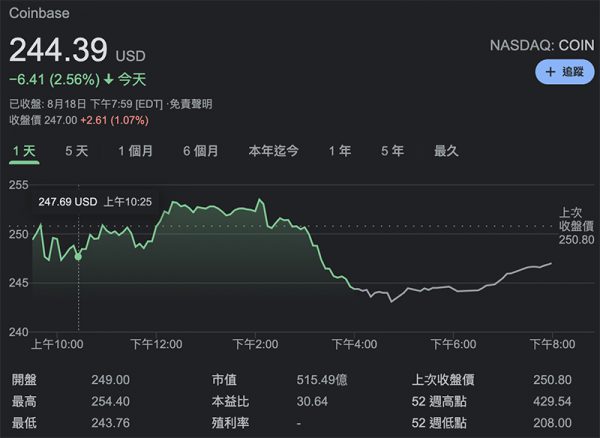Click the 下午4:00 axis label
Screen dimensions: 600x438
354,344
